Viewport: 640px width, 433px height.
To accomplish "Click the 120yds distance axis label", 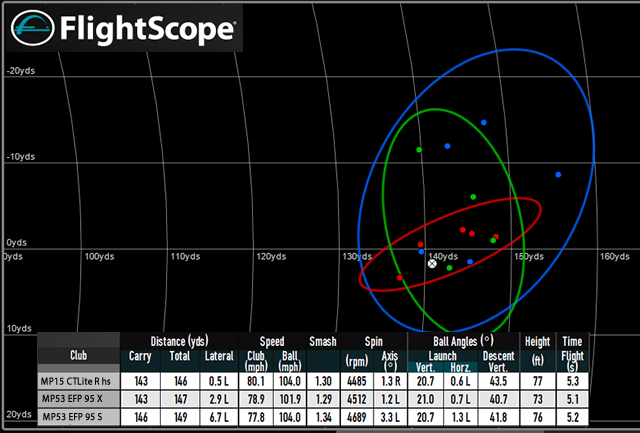I will tap(271, 256).
